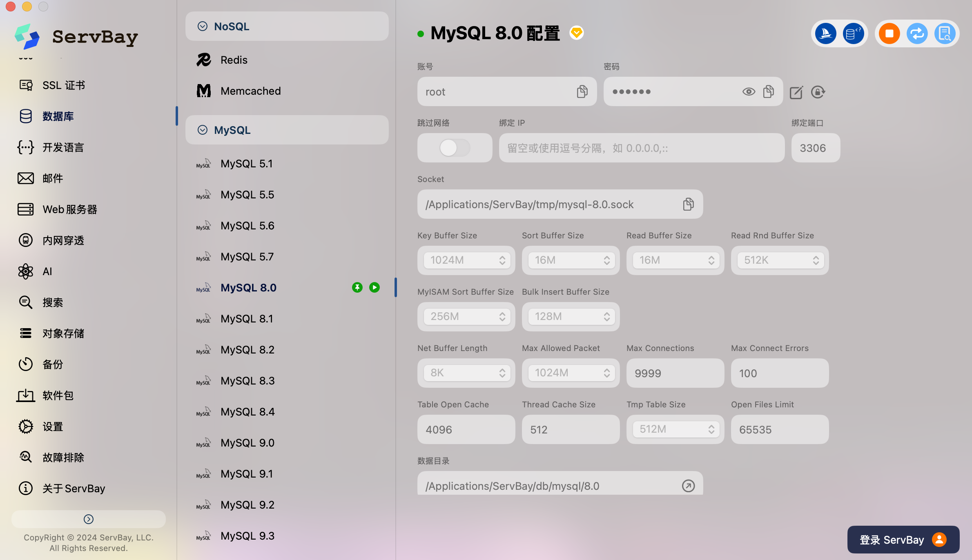
Task: Click the reset password lock icon
Action: coord(818,92)
